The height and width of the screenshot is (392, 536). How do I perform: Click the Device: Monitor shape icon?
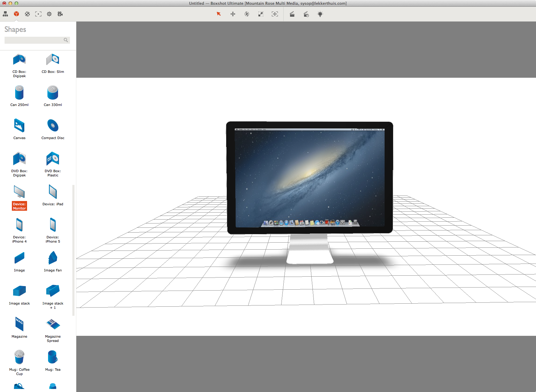19,192
